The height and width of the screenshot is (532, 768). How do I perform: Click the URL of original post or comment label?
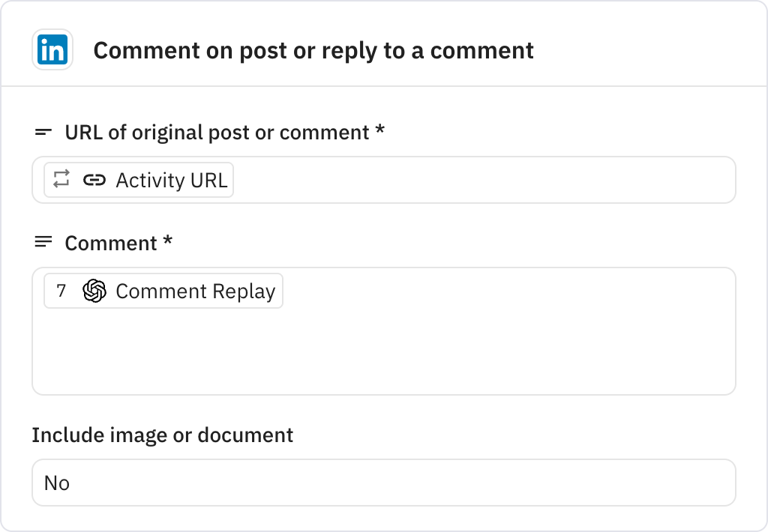[217, 132]
